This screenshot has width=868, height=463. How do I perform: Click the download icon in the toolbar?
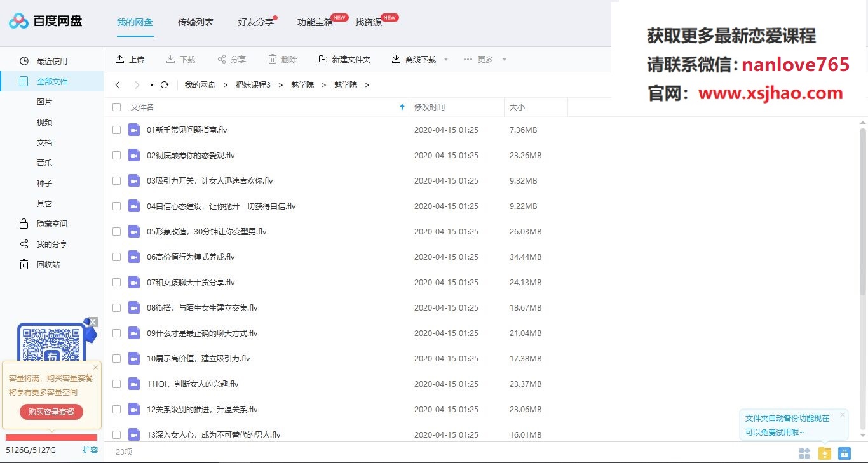coord(170,59)
